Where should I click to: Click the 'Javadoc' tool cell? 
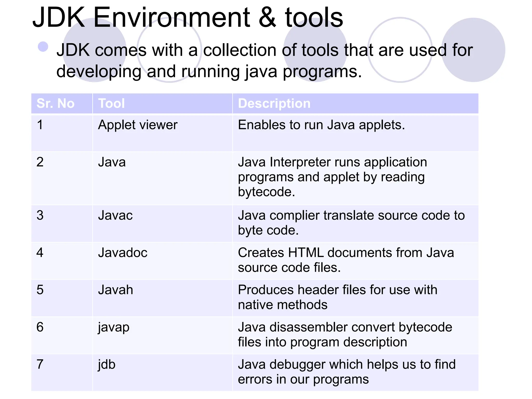123,253
